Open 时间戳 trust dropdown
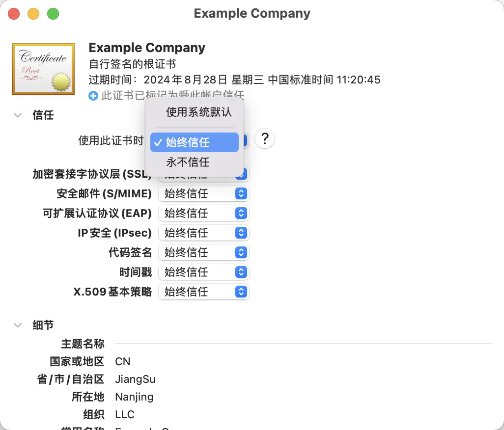This screenshot has width=504, height=430. [x=203, y=272]
